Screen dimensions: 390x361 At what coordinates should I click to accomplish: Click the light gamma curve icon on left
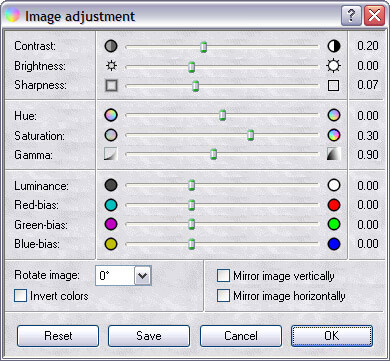coord(111,154)
